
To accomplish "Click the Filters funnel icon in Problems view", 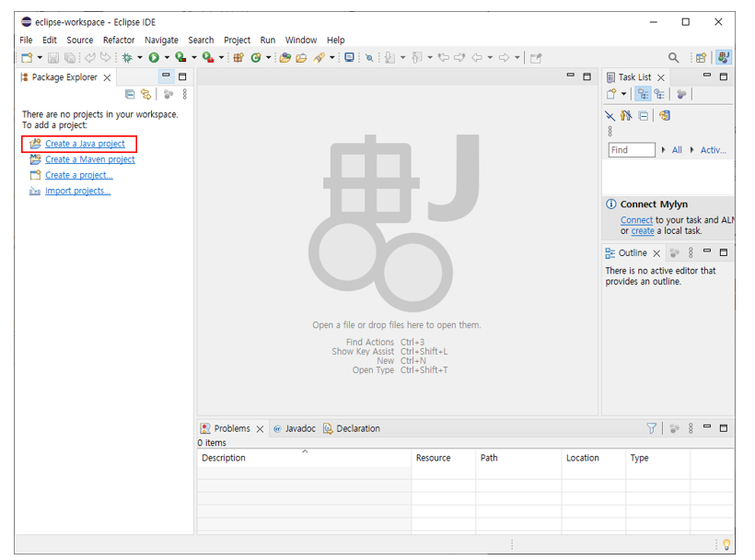I will pos(651,428).
